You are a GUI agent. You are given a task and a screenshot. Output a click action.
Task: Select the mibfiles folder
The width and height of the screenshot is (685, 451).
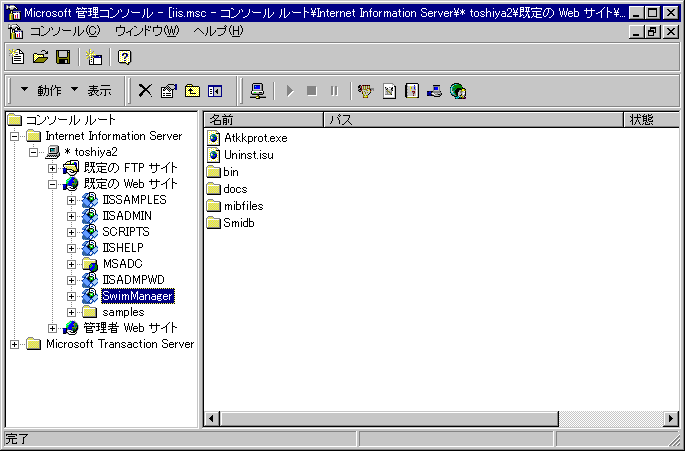click(x=243, y=206)
